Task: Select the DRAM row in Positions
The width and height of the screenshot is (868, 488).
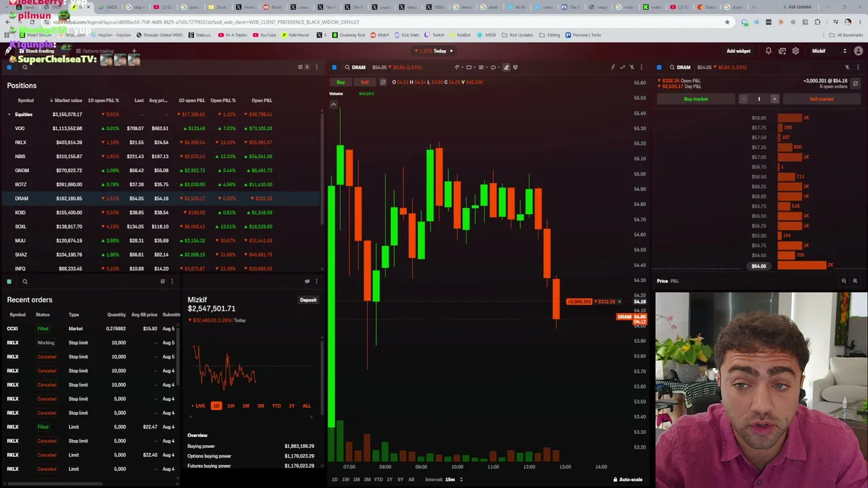Action: click(x=160, y=199)
